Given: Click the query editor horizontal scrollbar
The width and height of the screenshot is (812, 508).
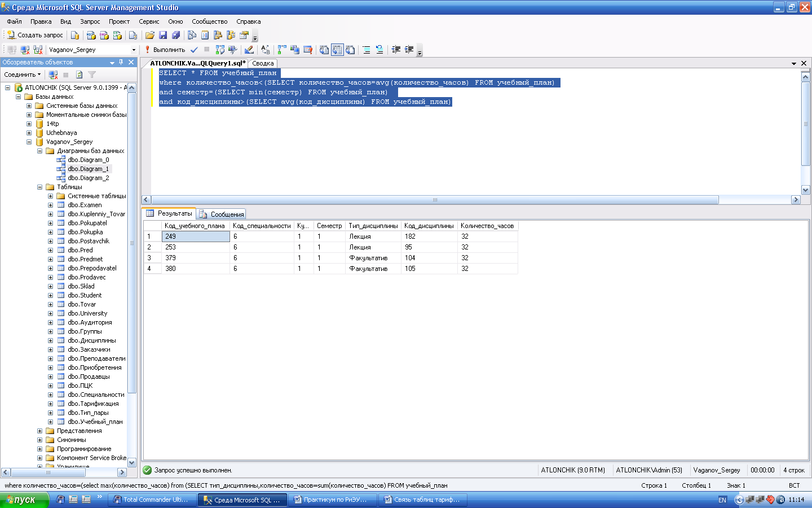Looking at the screenshot, I should pos(435,200).
